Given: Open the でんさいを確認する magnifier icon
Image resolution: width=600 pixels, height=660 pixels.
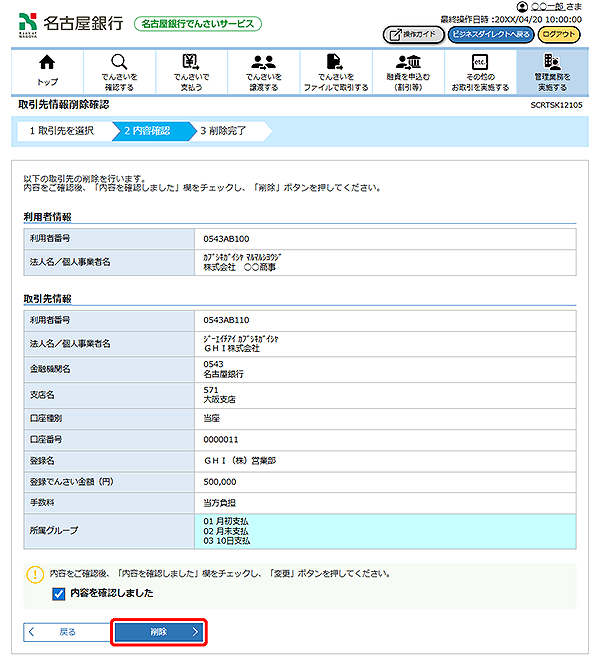Looking at the screenshot, I should tap(119, 63).
